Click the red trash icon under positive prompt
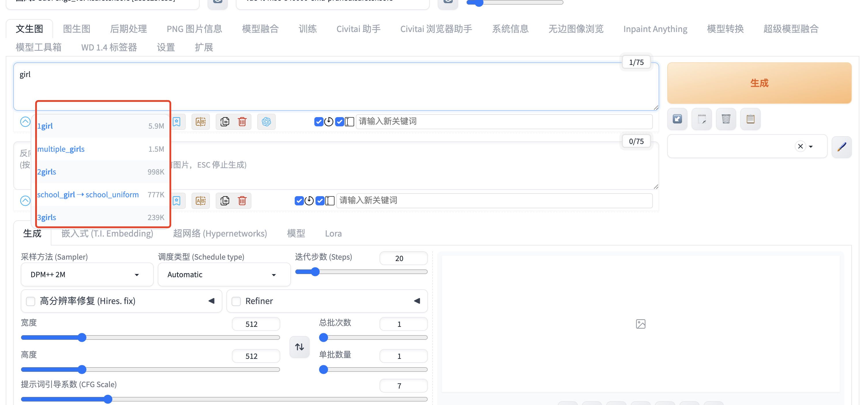 pos(242,122)
